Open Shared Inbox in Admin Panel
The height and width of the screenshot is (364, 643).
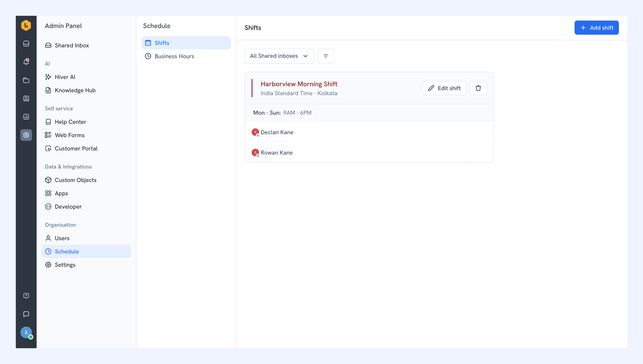click(x=86, y=45)
